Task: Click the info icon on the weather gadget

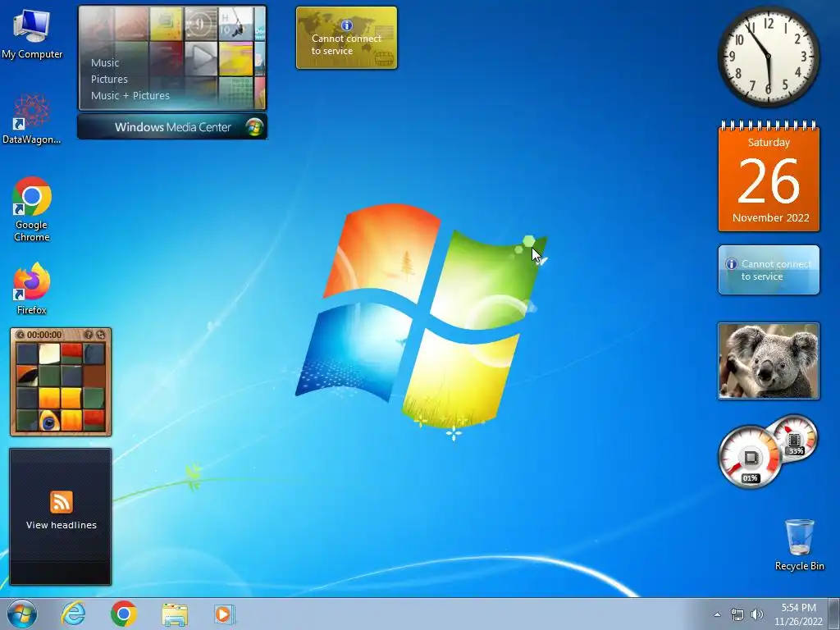Action: 731,264
